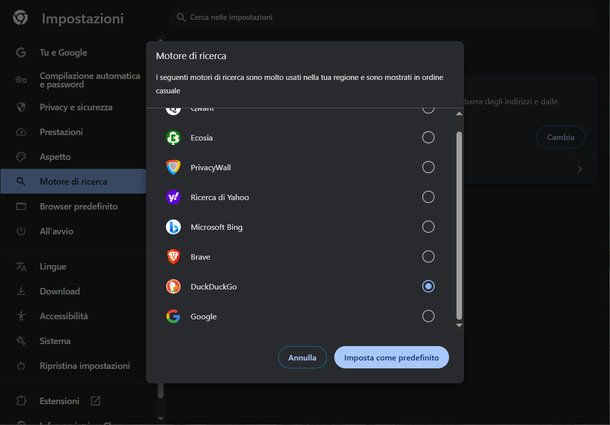Open Privacy e sicurezza settings section
610x425 pixels.
[x=75, y=107]
